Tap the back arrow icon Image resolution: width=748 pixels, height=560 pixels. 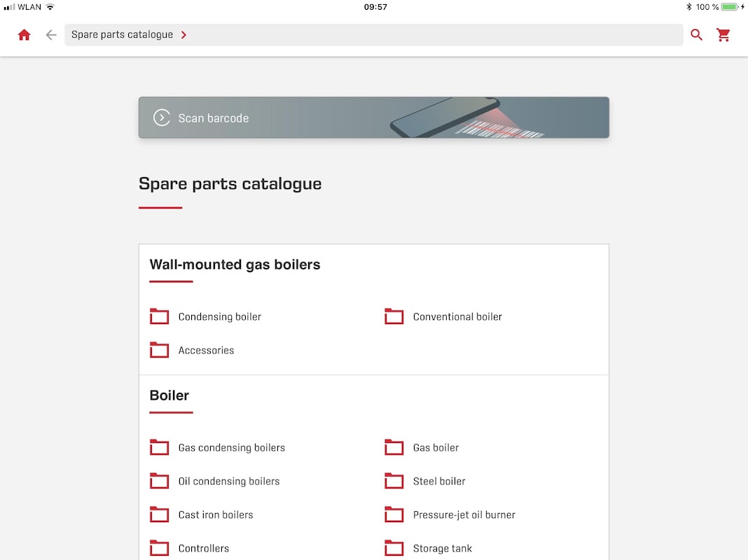(x=51, y=35)
